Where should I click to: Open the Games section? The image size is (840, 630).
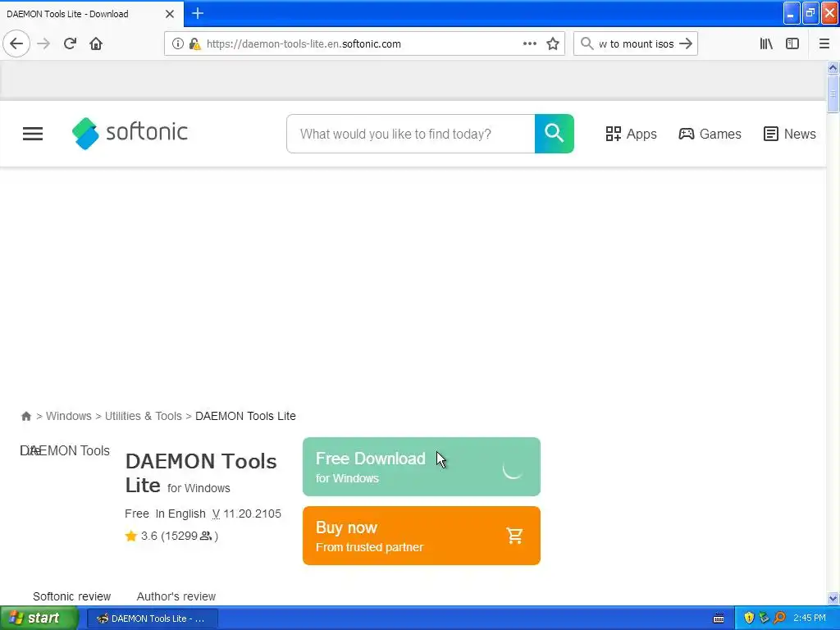tap(710, 134)
